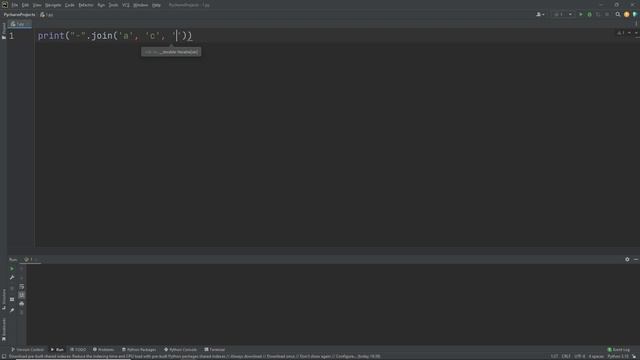Image resolution: width=640 pixels, height=360 pixels.
Task: Open the Run menu in menu bar
Action: tap(101, 5)
